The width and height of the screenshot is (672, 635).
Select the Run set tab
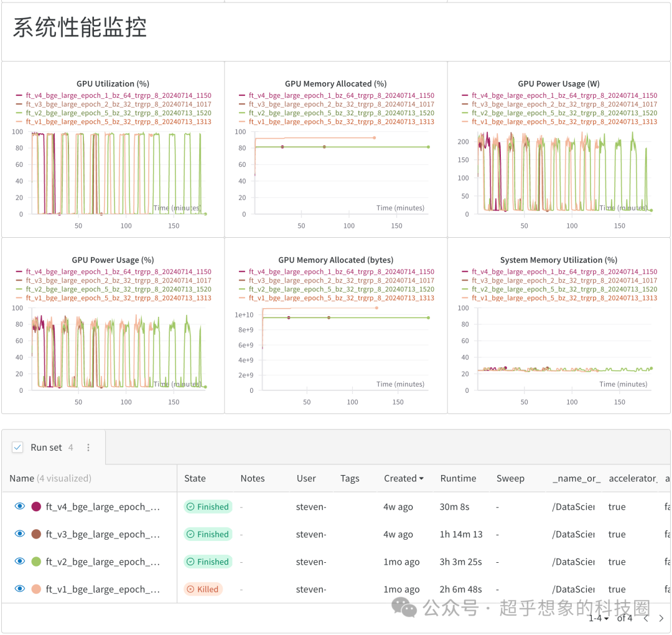(x=47, y=446)
